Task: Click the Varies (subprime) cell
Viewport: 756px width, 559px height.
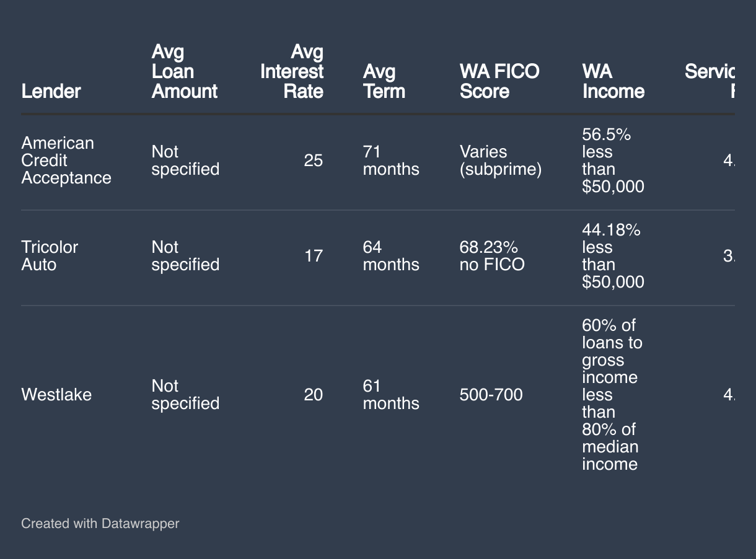Action: tap(501, 161)
